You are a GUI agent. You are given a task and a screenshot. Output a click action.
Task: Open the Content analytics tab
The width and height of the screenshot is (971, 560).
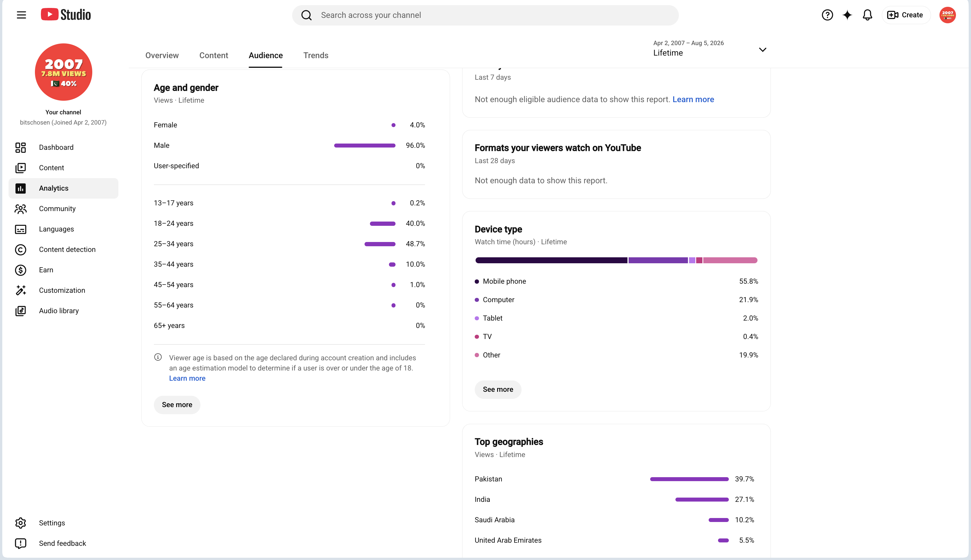click(214, 55)
